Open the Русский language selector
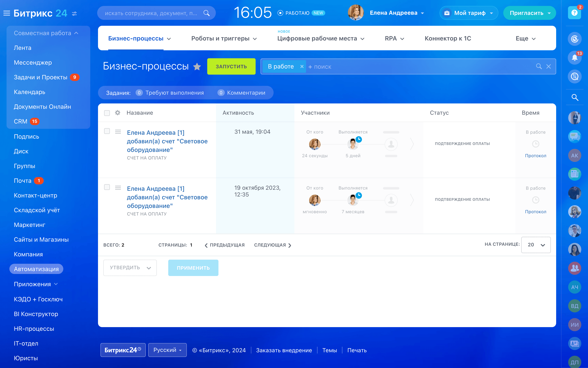 [167, 350]
